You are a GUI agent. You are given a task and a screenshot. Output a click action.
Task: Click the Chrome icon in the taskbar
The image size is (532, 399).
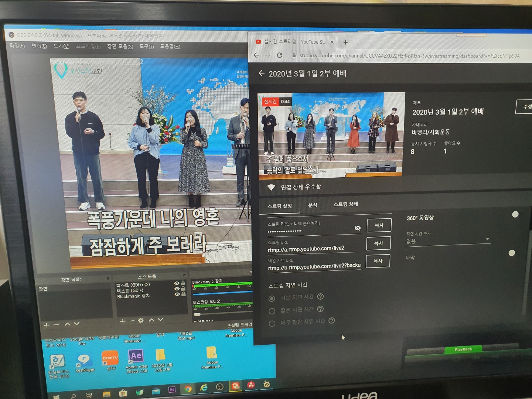188,388
